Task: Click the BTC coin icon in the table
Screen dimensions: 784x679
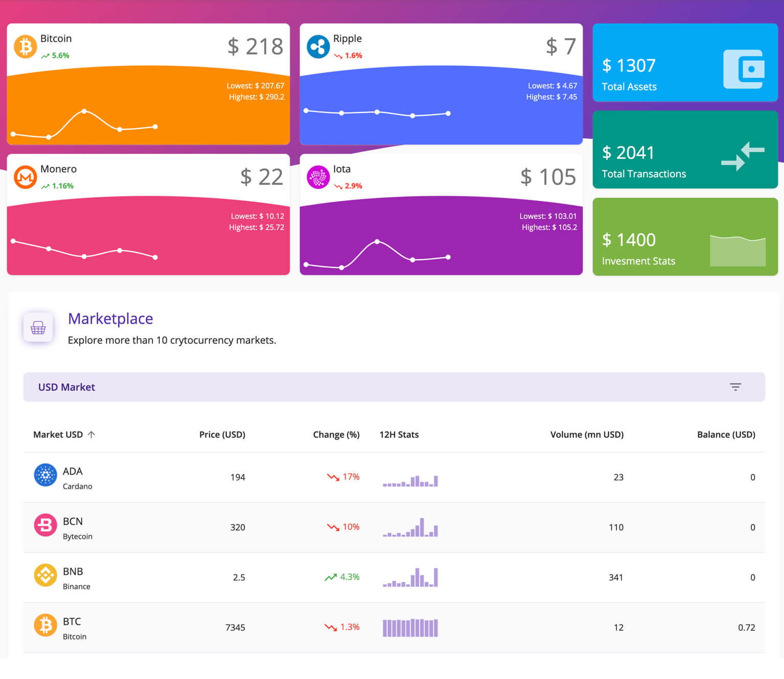Action: (x=45, y=625)
